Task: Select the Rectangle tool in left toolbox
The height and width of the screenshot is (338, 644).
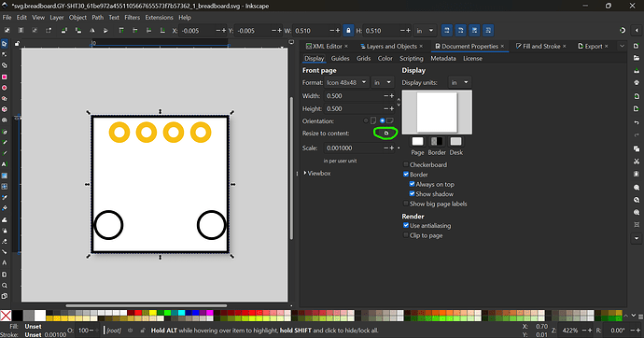Action: click(5, 77)
